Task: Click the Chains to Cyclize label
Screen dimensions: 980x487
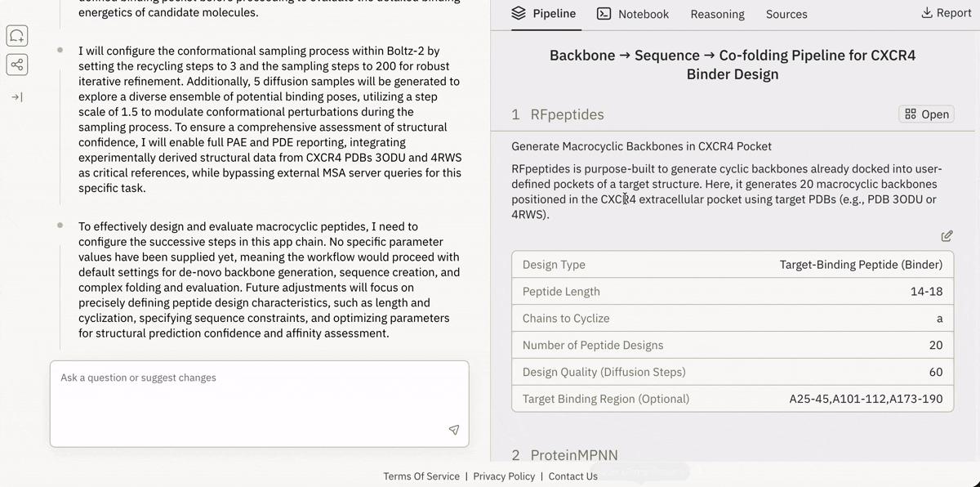Action: [x=566, y=319]
